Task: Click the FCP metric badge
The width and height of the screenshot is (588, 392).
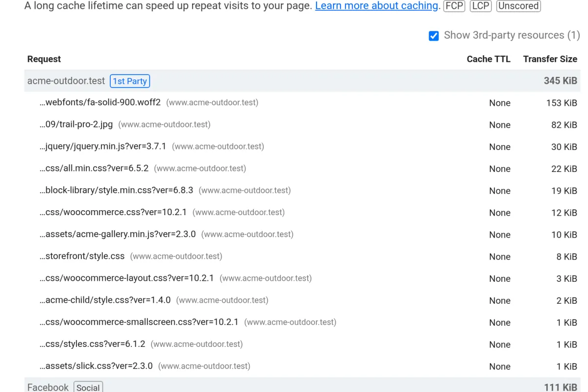Action: pyautogui.click(x=454, y=6)
